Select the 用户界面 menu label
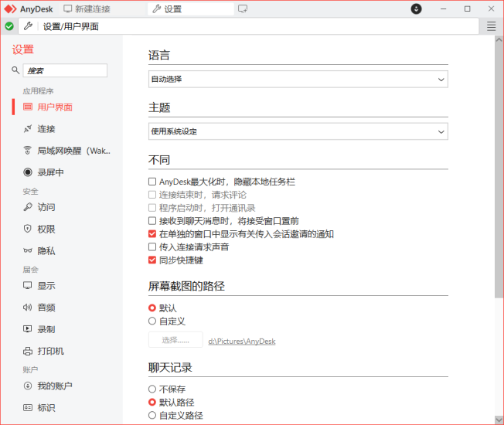 tap(55, 107)
